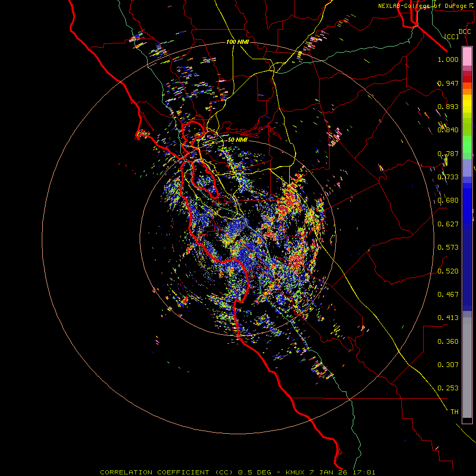476x476 pixels.
Task: Pick the red segment of the color scale
Action: [467, 79]
